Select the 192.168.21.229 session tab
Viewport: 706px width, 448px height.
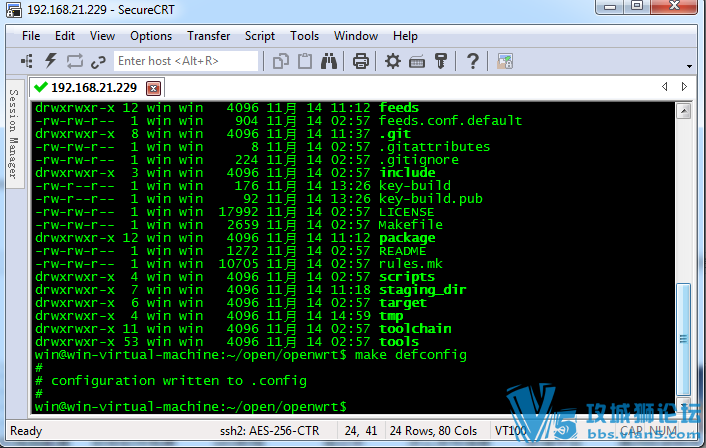click(97, 87)
